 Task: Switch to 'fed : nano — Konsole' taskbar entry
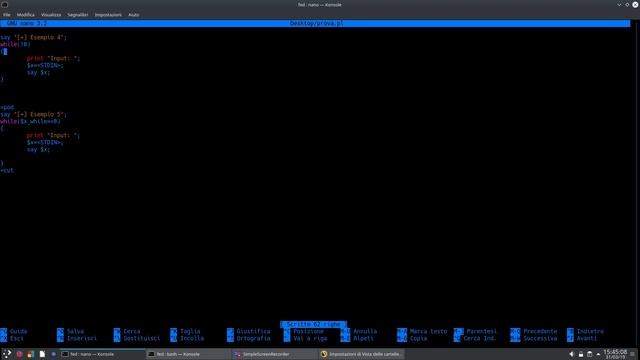102,354
